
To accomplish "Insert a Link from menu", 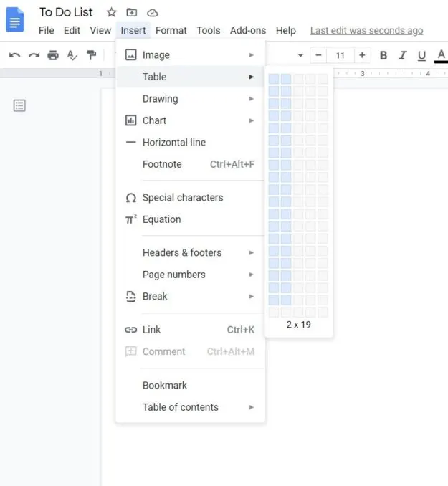I will [x=191, y=330].
